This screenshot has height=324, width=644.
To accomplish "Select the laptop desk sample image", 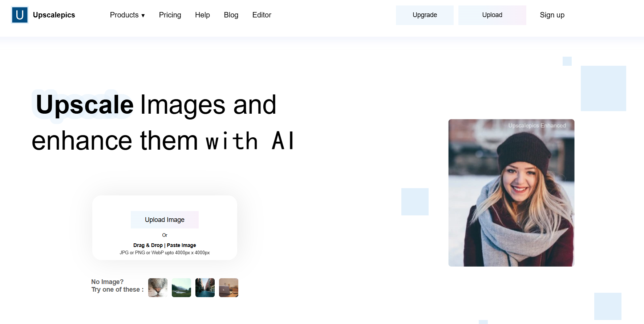I will tap(228, 288).
